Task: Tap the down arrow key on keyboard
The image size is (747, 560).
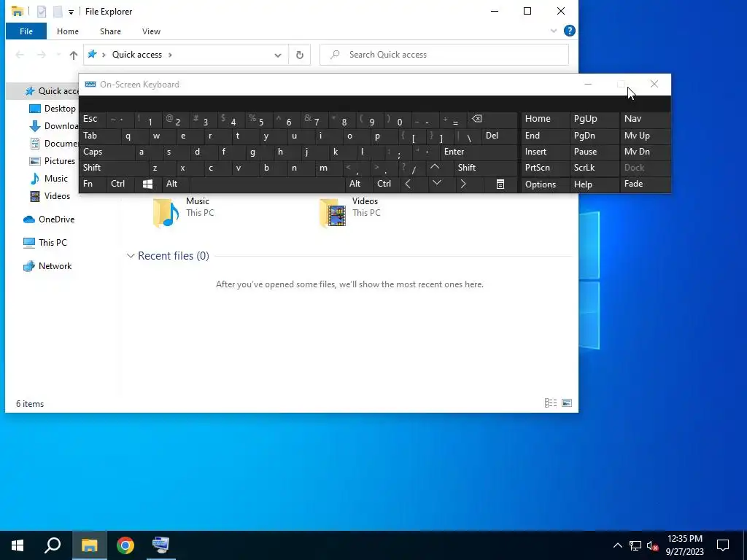Action: pyautogui.click(x=436, y=183)
